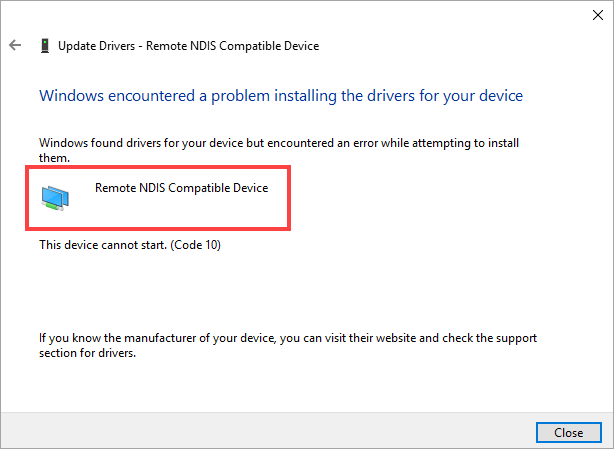
Task: Click the word 'them.' in the description
Action: tap(53, 157)
